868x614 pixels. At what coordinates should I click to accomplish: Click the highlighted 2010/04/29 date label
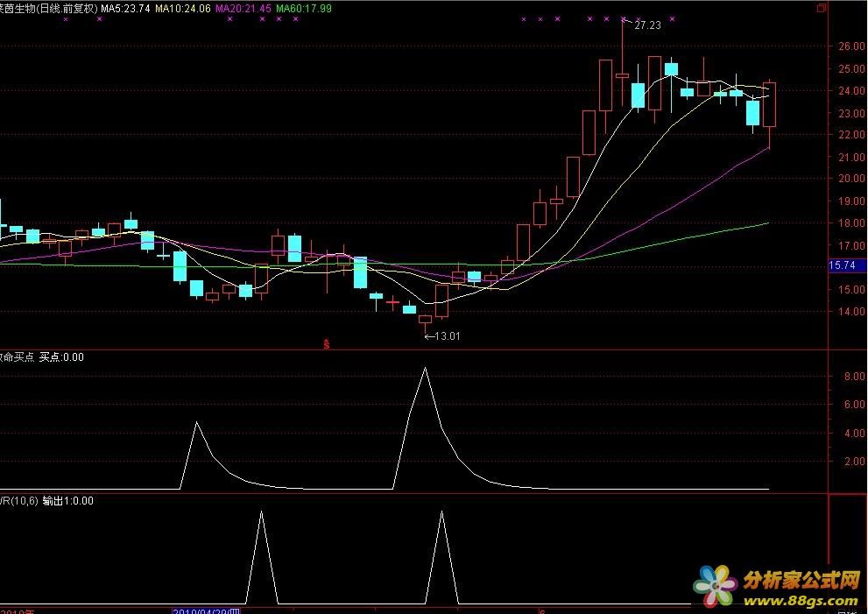(x=206, y=611)
